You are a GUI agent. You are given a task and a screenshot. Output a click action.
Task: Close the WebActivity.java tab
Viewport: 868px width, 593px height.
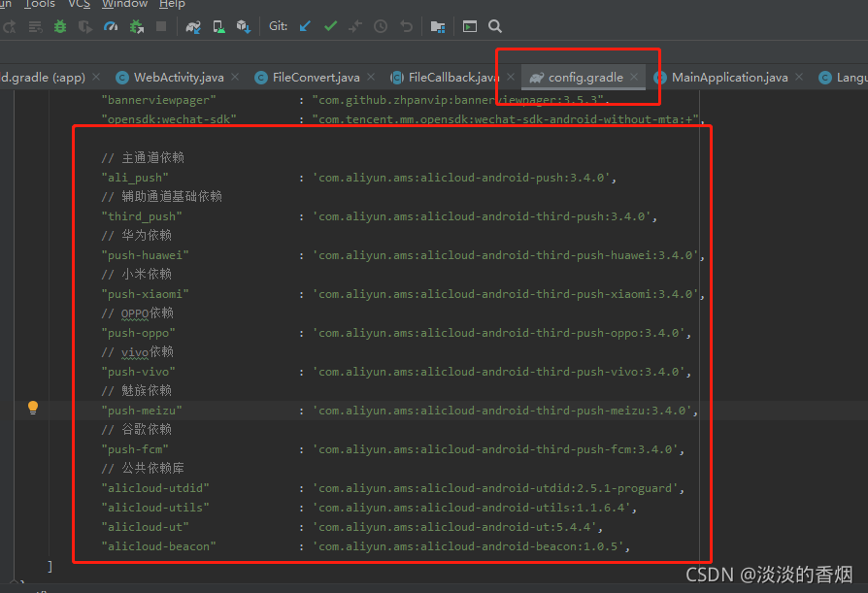[x=235, y=77]
